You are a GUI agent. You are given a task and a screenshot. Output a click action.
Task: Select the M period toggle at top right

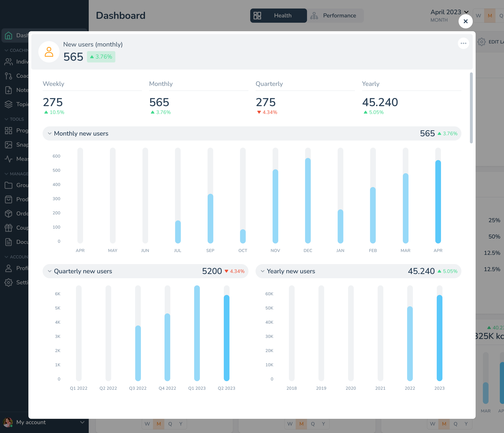click(490, 16)
